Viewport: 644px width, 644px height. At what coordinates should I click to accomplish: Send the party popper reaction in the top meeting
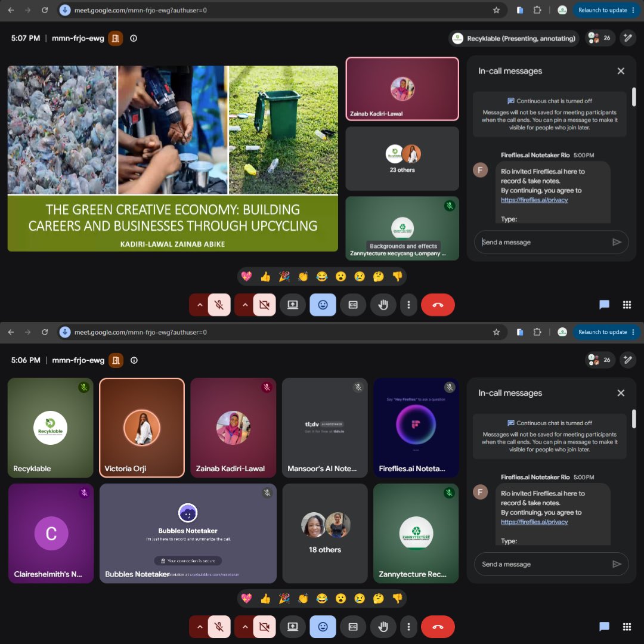coord(284,277)
